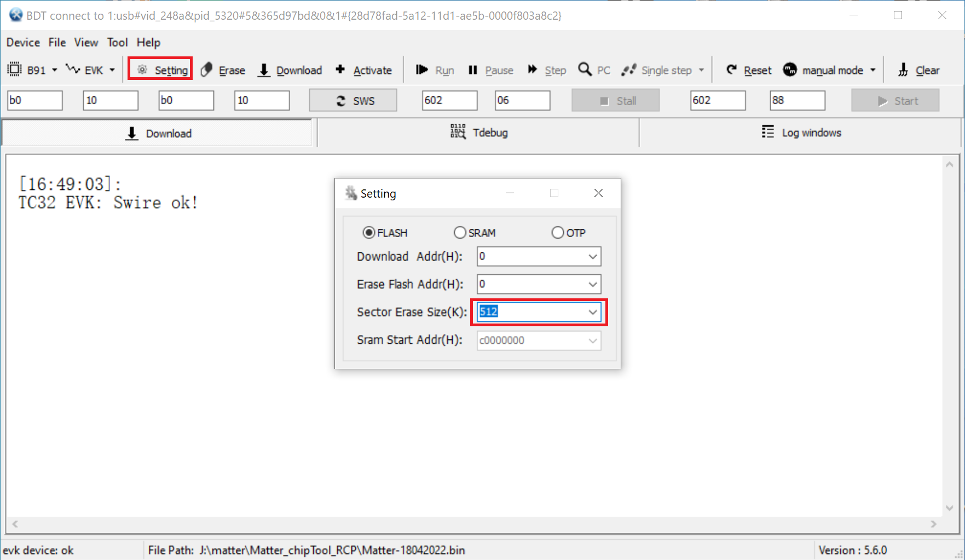Screen dimensions: 965x560
Task: Click the SWS refresh button
Action: [x=353, y=101]
